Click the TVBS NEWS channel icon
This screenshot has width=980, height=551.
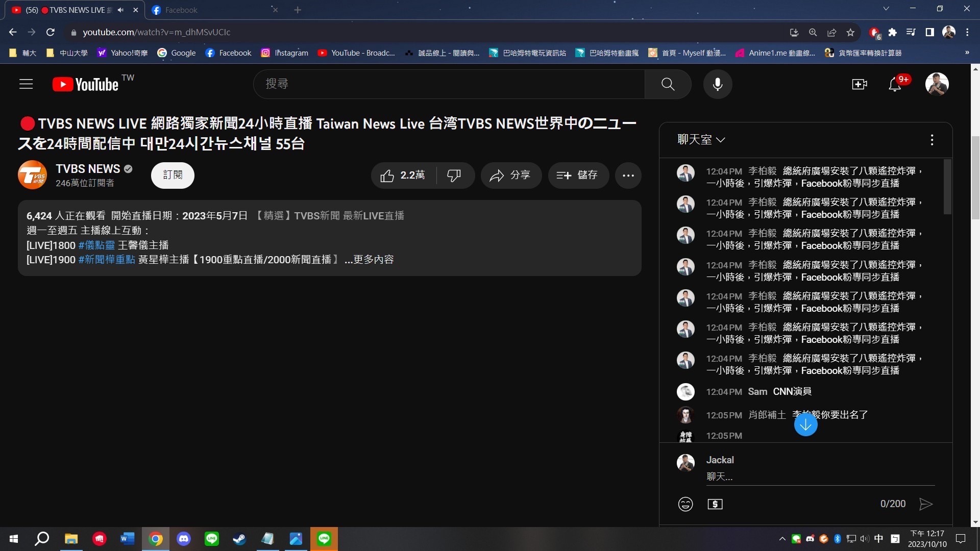pyautogui.click(x=32, y=174)
